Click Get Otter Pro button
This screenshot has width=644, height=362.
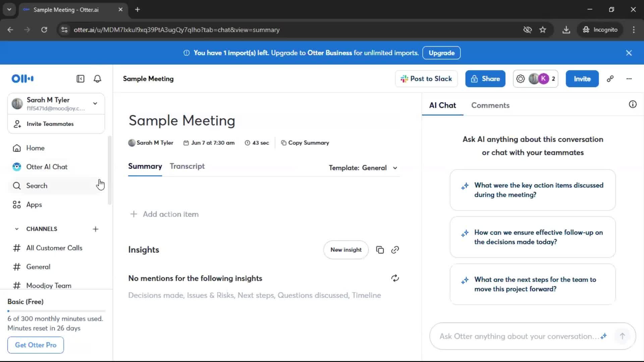(36, 345)
